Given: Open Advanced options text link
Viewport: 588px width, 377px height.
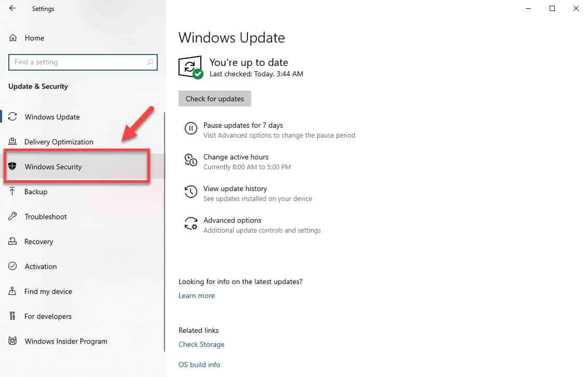Looking at the screenshot, I should click(x=232, y=220).
